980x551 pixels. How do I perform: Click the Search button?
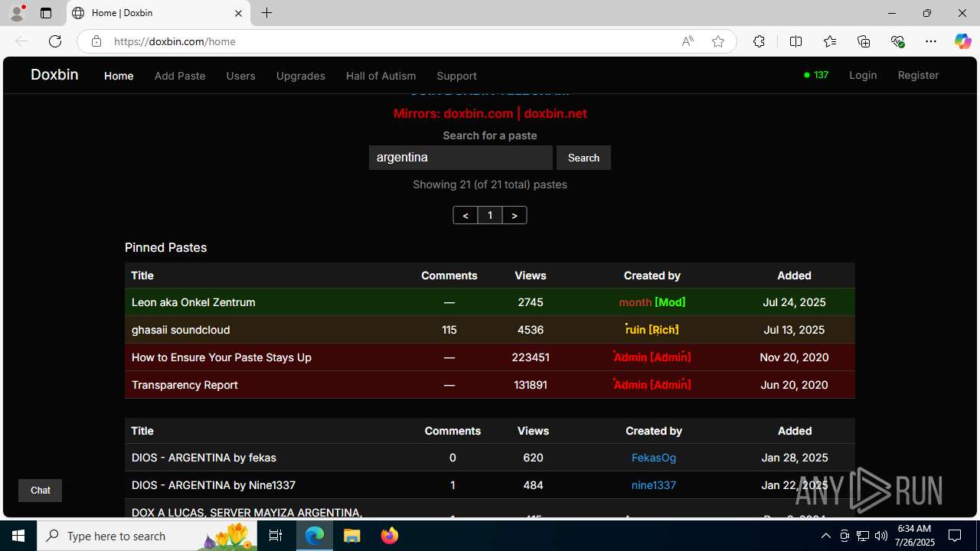tap(583, 158)
